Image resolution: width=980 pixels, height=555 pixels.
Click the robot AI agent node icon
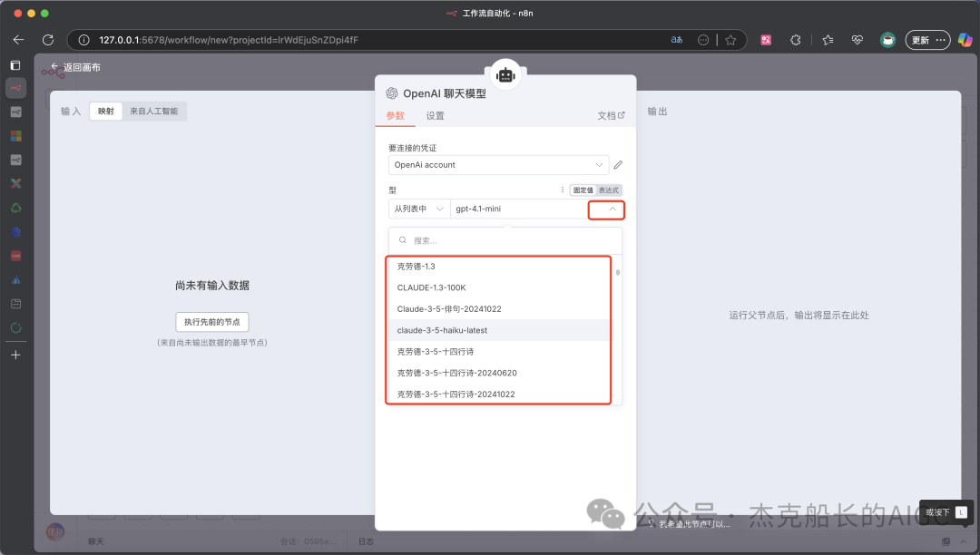505,75
